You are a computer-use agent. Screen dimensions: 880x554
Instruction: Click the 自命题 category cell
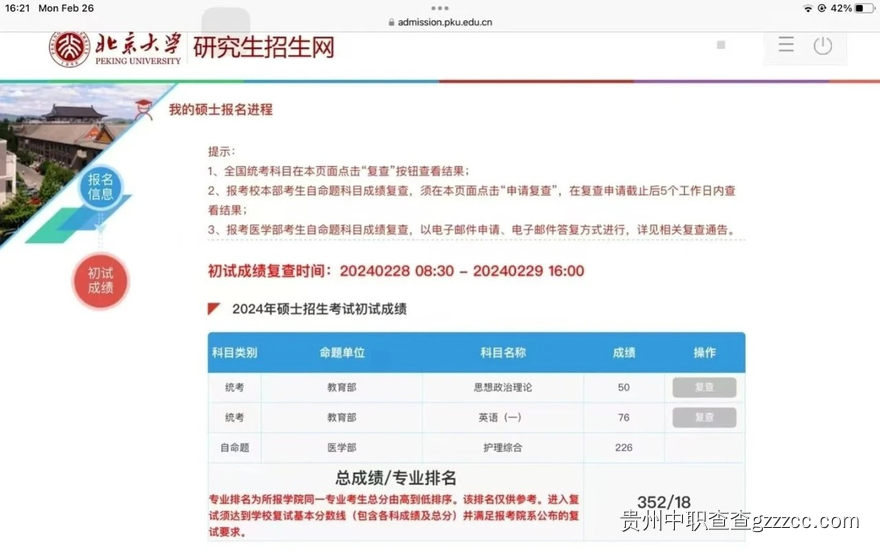pos(235,448)
